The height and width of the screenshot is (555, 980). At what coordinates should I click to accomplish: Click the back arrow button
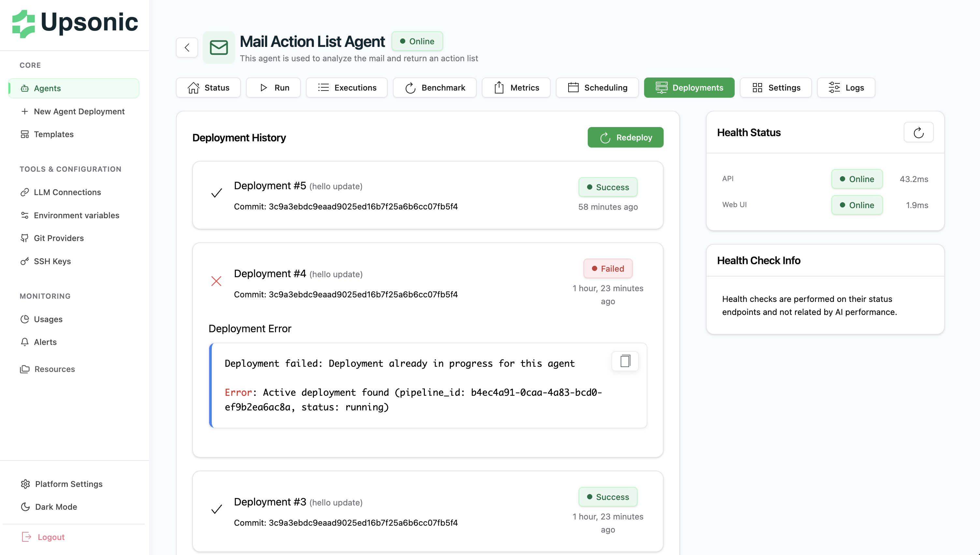click(187, 48)
